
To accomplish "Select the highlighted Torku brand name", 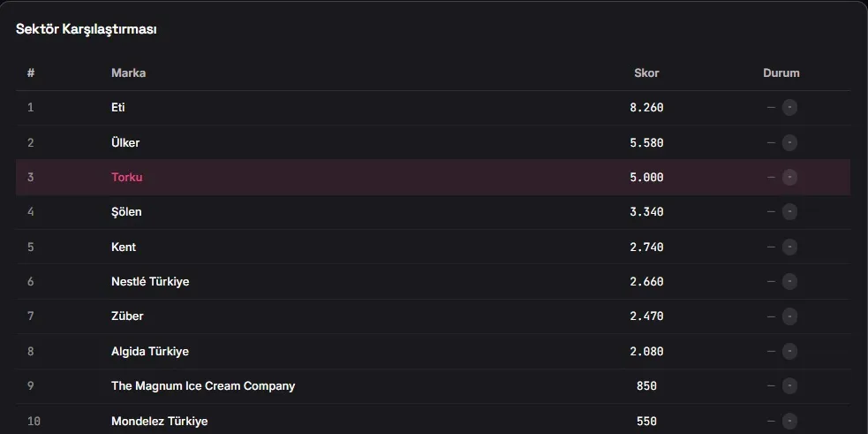I will [x=127, y=178].
